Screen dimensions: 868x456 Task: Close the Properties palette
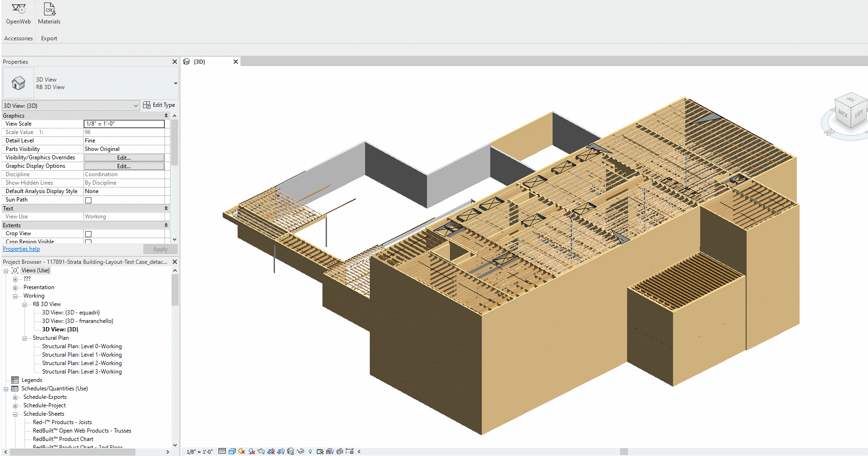pyautogui.click(x=175, y=62)
